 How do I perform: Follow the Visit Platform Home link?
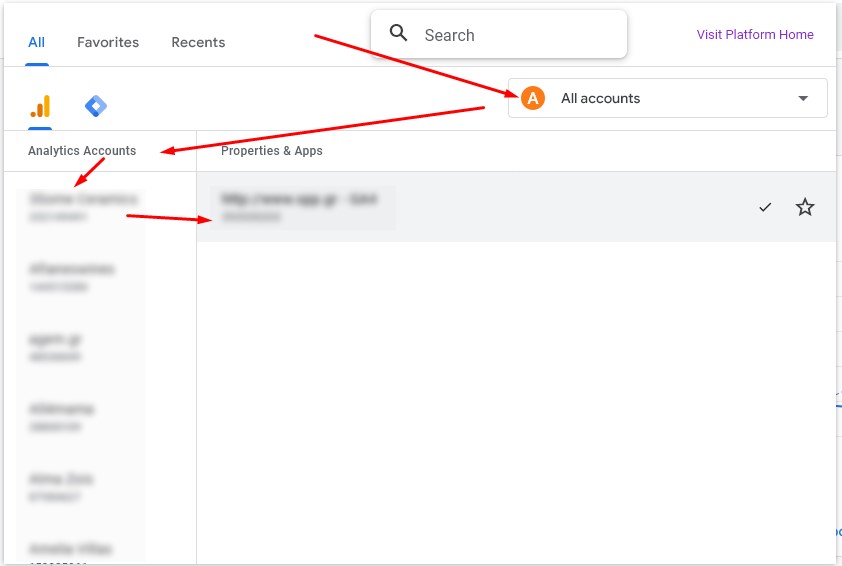(755, 34)
